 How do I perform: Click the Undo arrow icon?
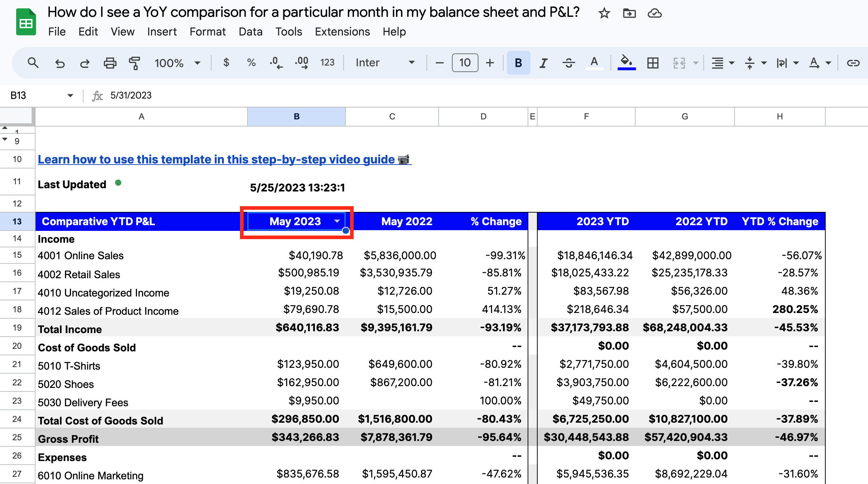(x=60, y=63)
